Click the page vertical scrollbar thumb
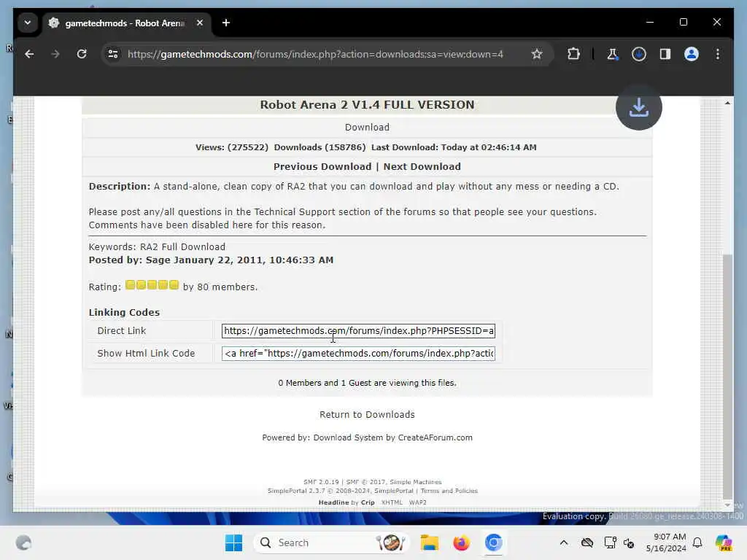Image resolution: width=747 pixels, height=560 pixels. [727, 376]
